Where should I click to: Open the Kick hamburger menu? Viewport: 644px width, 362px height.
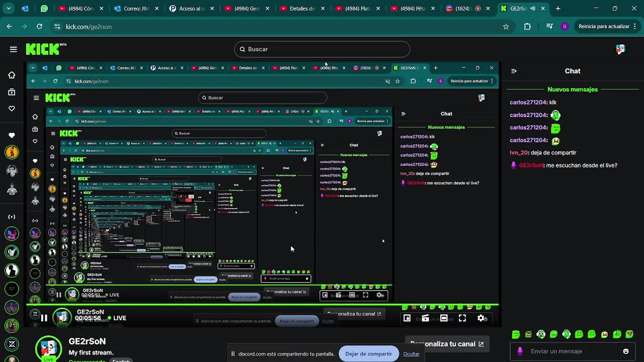coord(13,49)
